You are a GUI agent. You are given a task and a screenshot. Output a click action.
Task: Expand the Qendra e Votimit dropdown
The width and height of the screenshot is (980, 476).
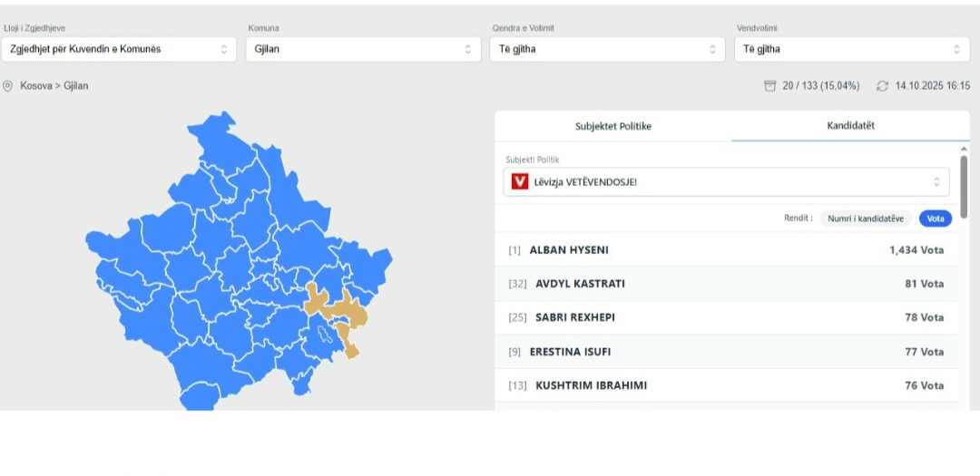607,50
